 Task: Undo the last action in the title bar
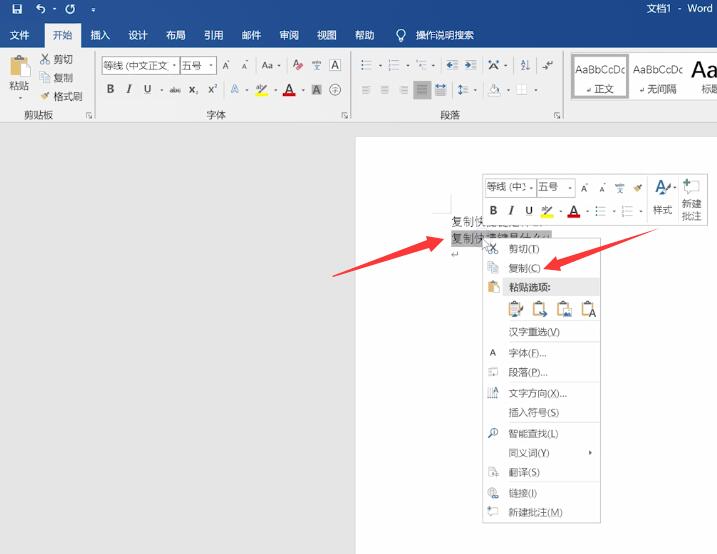pyautogui.click(x=41, y=9)
